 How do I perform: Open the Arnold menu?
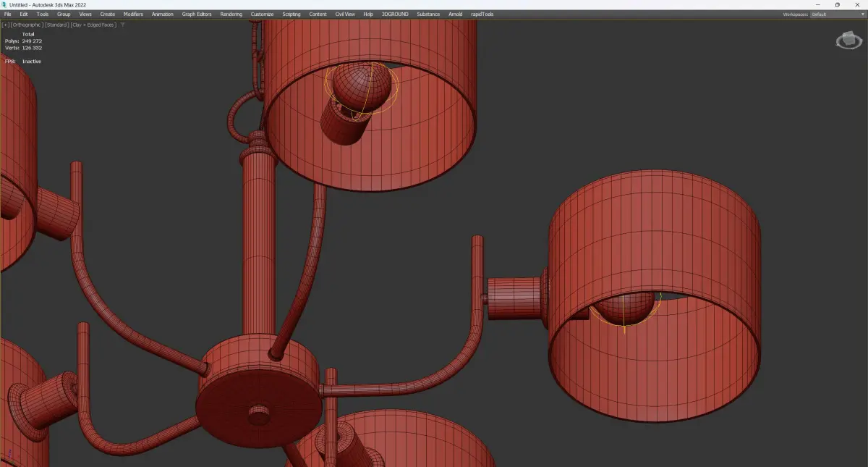pyautogui.click(x=456, y=14)
